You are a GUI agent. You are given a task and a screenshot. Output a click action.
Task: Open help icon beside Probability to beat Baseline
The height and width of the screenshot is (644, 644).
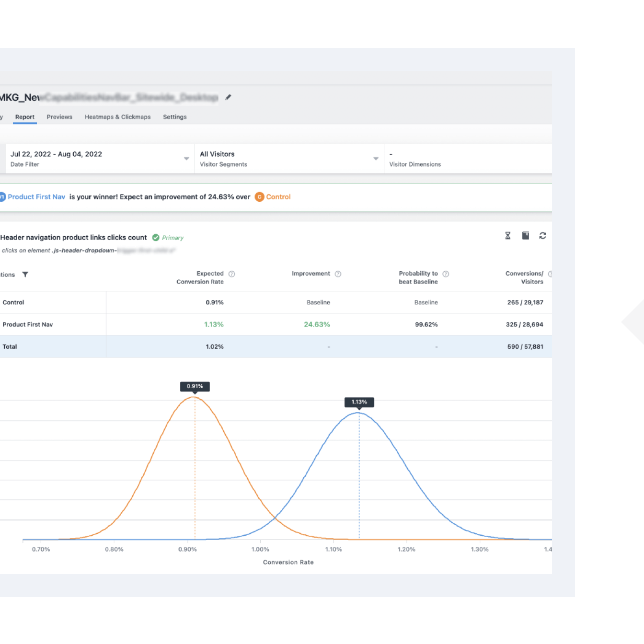coord(446,274)
